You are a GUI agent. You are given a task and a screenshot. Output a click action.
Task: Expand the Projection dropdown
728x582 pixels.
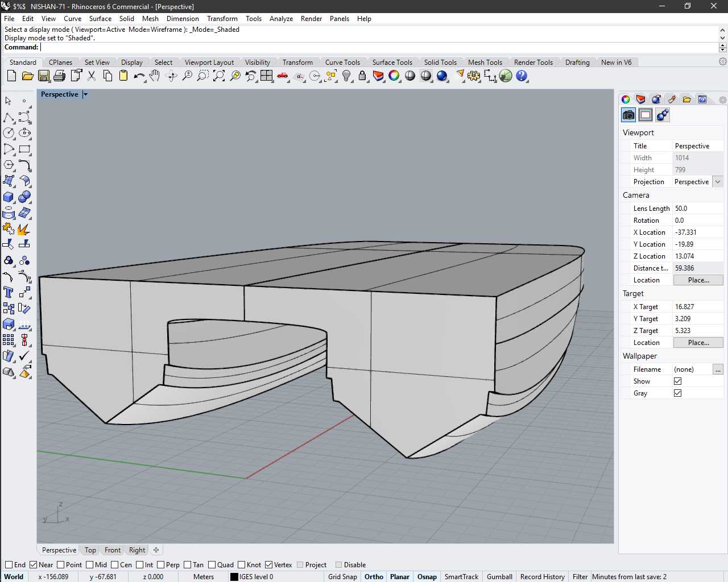click(x=718, y=182)
